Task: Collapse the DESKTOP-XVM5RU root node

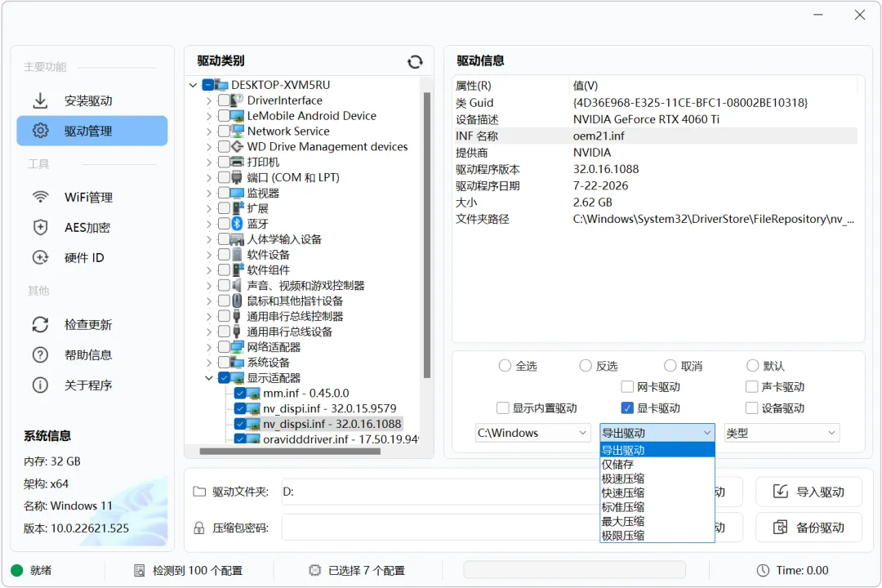Action: click(x=193, y=85)
